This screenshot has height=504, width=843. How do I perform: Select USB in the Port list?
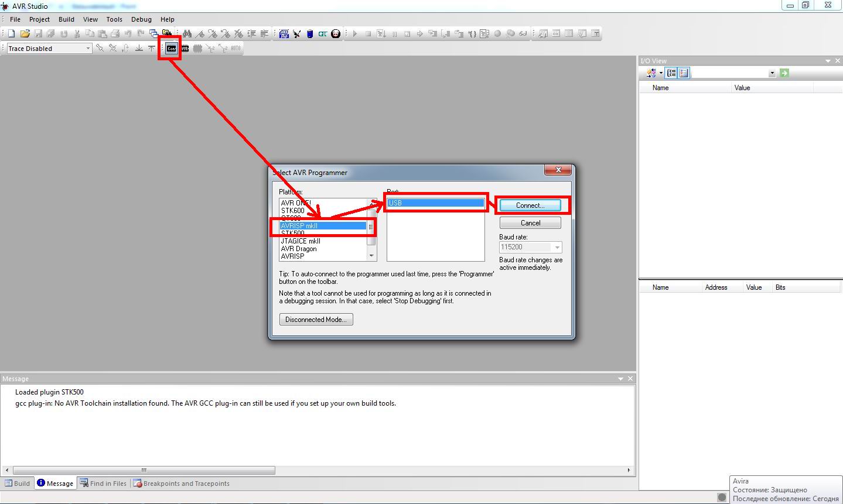(x=436, y=203)
